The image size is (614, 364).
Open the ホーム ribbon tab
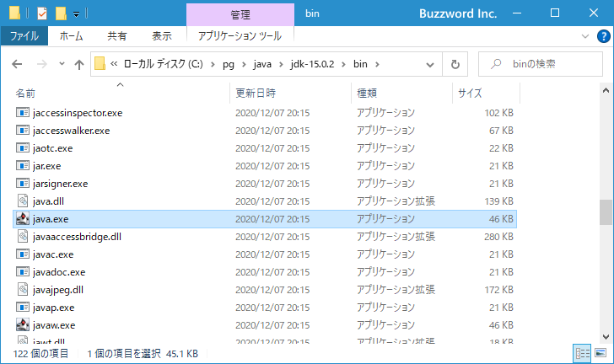pyautogui.click(x=71, y=36)
